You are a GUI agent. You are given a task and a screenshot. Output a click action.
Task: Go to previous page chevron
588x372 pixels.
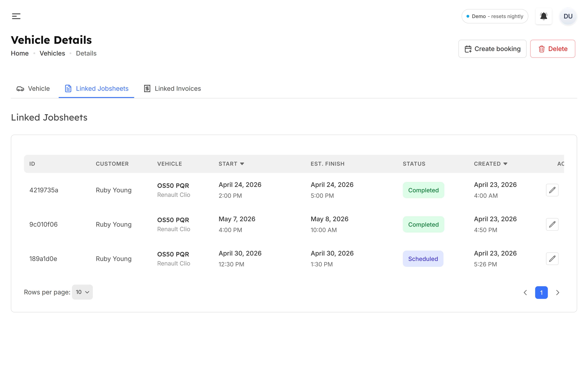tap(525, 293)
